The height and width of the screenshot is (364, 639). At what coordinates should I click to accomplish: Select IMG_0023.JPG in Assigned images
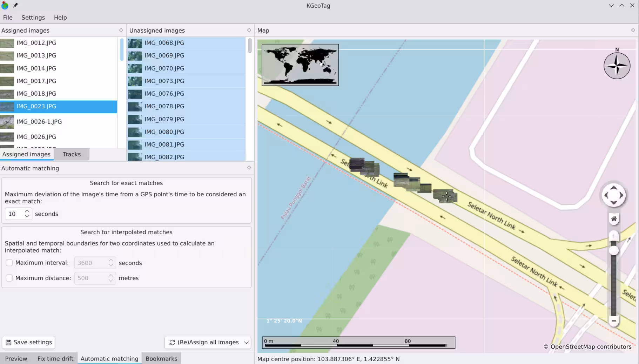click(59, 107)
